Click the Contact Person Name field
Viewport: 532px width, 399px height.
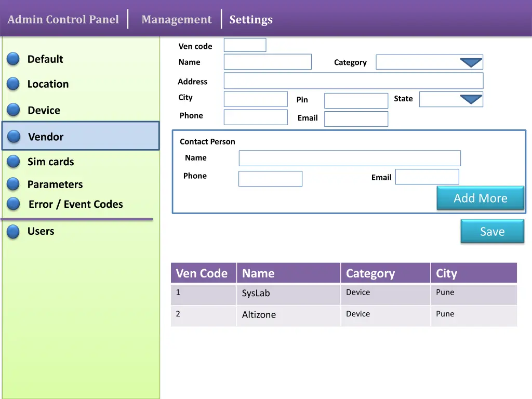(x=349, y=158)
